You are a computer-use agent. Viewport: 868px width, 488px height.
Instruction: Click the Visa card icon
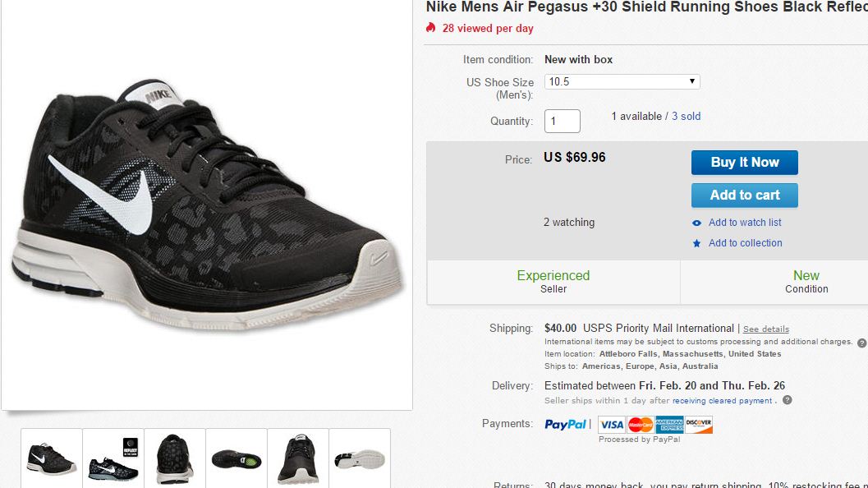click(x=611, y=425)
